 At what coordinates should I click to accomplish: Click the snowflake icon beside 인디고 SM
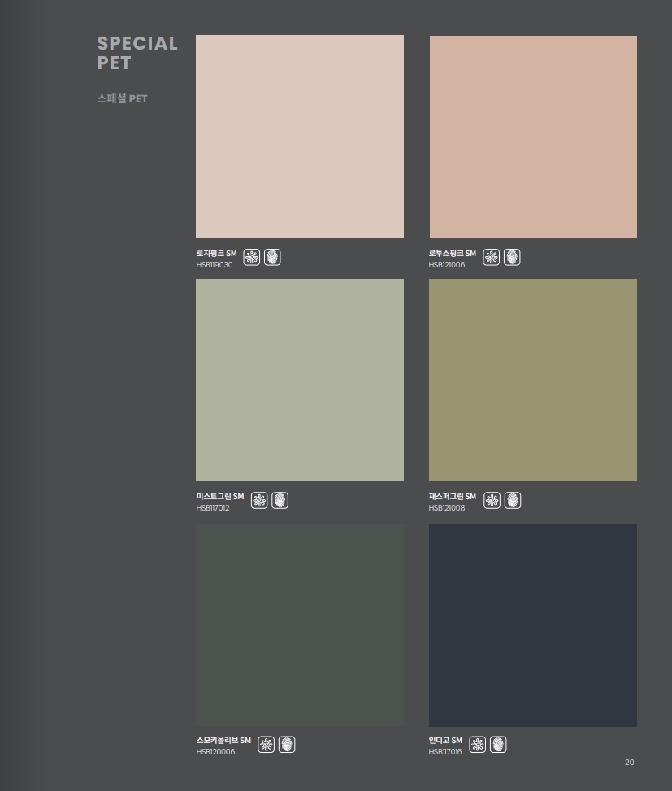pyautogui.click(x=478, y=744)
